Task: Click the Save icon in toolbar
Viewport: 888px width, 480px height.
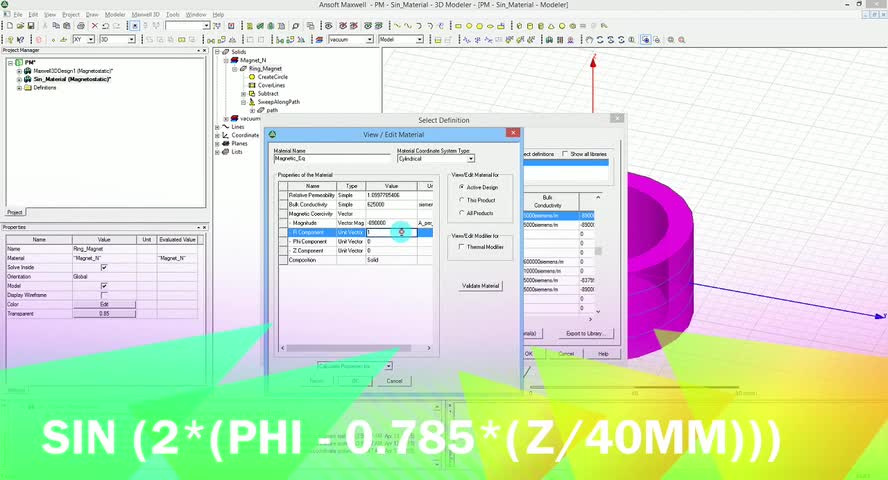Action: point(31,26)
